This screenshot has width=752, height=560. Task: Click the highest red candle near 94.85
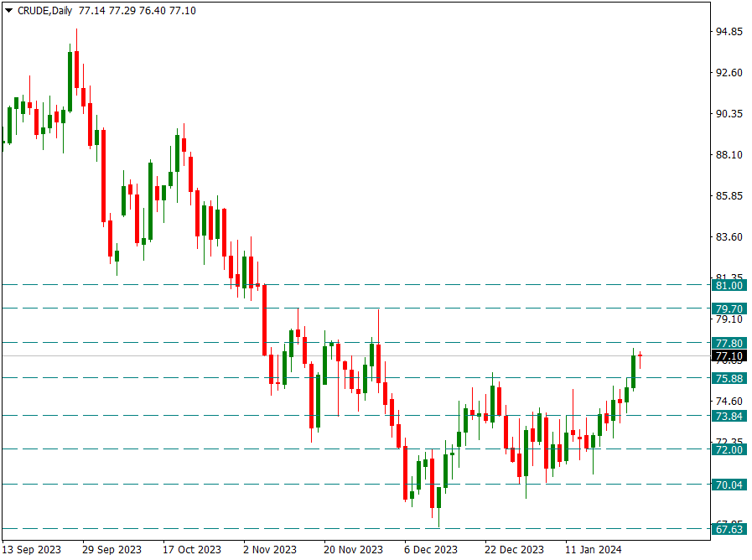tap(76, 70)
